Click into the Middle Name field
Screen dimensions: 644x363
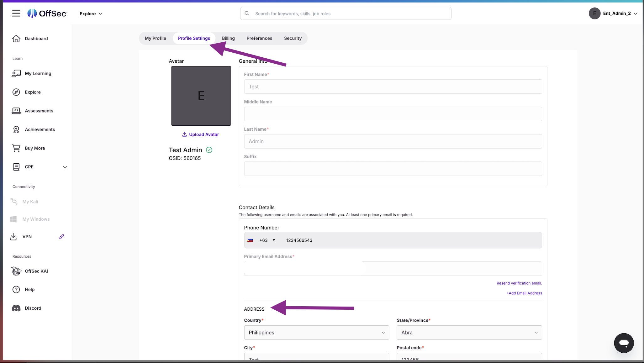393,114
